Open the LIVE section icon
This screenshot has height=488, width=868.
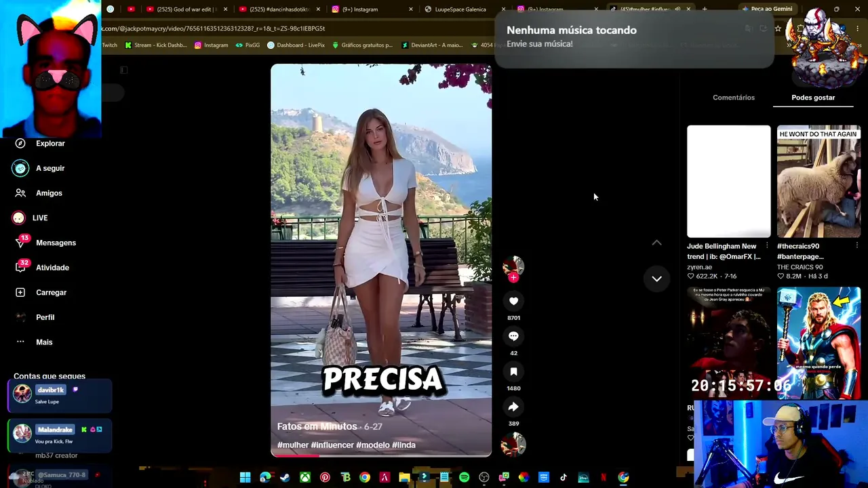click(x=19, y=218)
